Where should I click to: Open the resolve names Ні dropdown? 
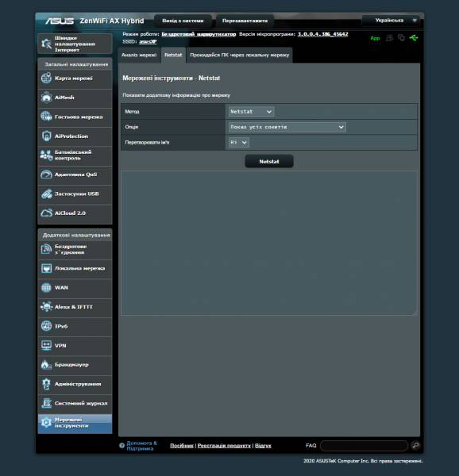pyautogui.click(x=239, y=142)
